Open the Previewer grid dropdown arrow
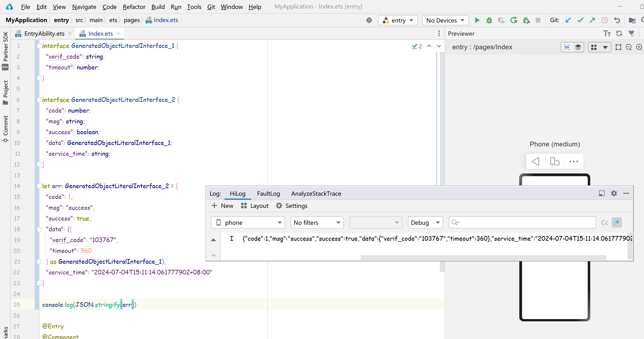Screen dimensions: 644x339 coord(605,47)
